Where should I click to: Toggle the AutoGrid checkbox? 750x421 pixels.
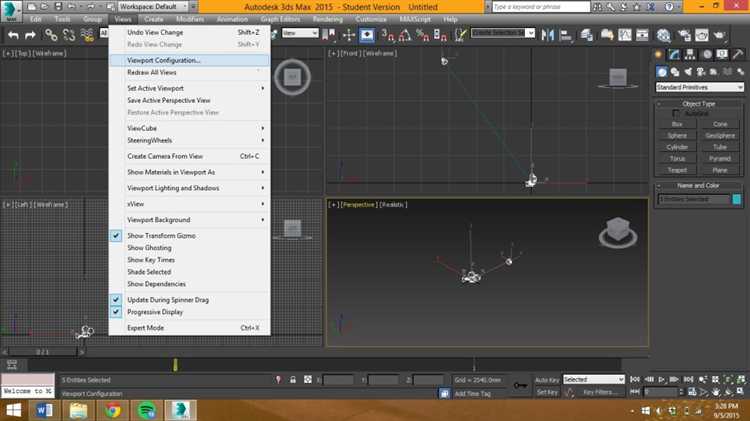pos(675,113)
